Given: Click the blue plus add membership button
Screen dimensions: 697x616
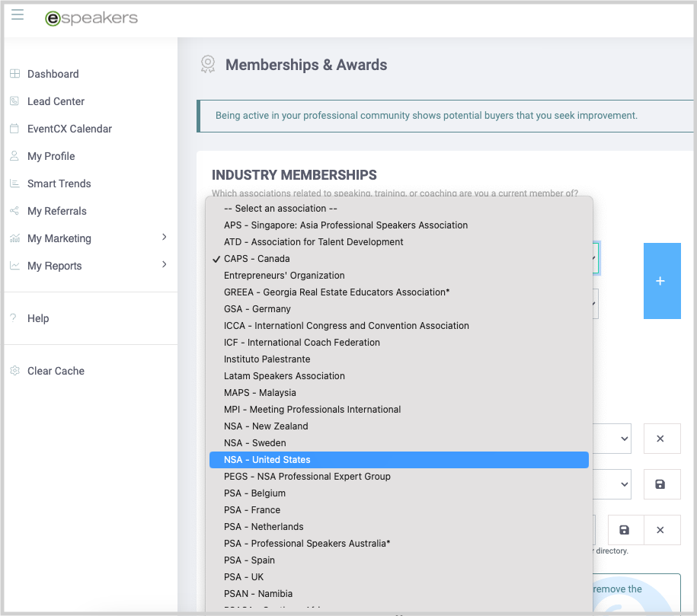Looking at the screenshot, I should coord(662,281).
